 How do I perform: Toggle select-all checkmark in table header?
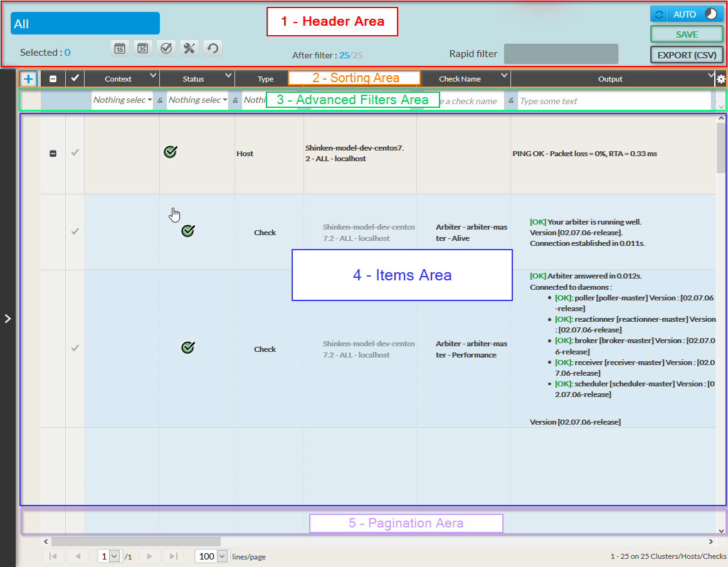75,78
